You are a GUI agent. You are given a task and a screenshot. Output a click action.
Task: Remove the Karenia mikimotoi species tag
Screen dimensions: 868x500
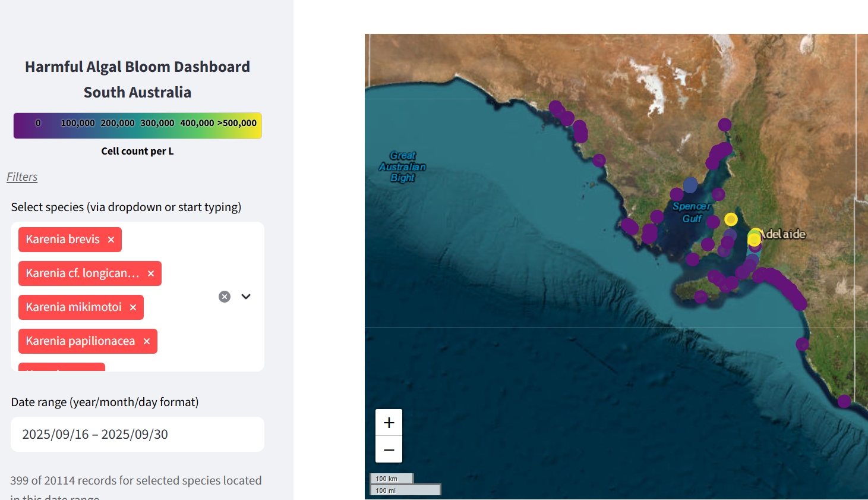(133, 307)
